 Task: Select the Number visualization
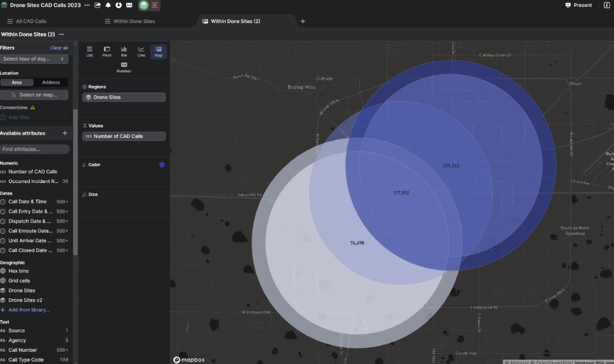click(124, 67)
